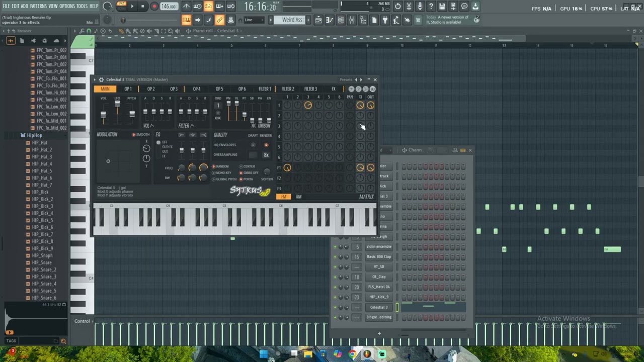This screenshot has height=362, width=644.
Task: Click the HIP_Kick_9 channel button
Action: point(379,297)
